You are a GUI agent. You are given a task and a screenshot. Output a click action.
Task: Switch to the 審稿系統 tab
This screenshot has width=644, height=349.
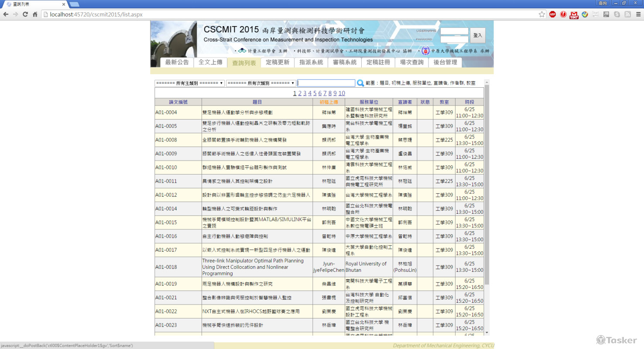pyautogui.click(x=344, y=62)
